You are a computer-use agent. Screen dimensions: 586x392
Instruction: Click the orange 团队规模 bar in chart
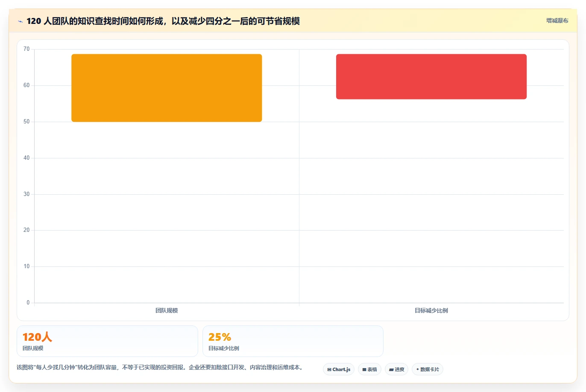pyautogui.click(x=167, y=88)
